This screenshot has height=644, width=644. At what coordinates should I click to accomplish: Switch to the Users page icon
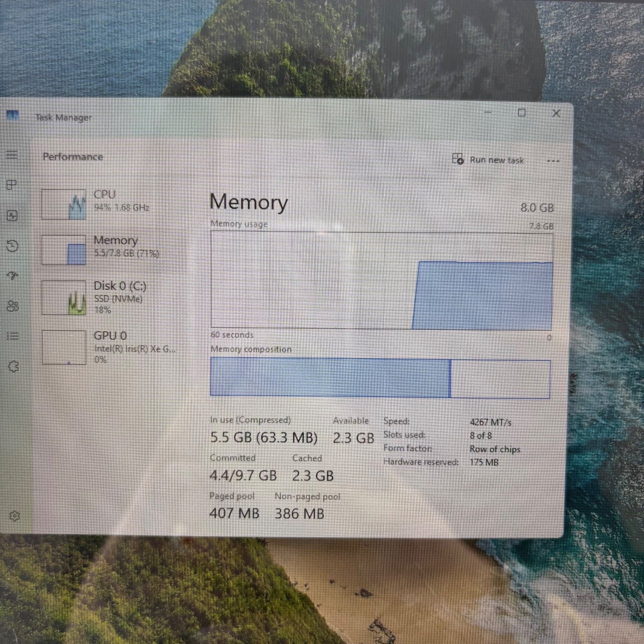tap(13, 306)
